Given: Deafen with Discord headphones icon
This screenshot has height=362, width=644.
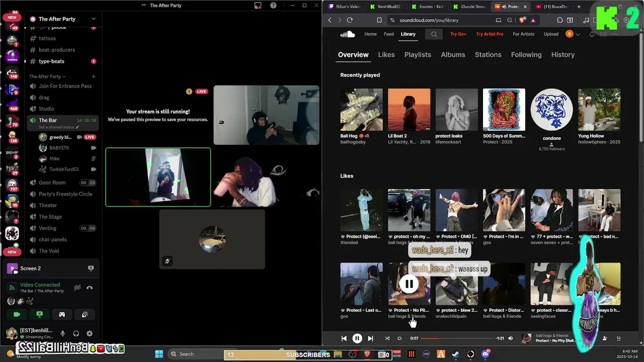Looking at the screenshot, I should pos(76,333).
